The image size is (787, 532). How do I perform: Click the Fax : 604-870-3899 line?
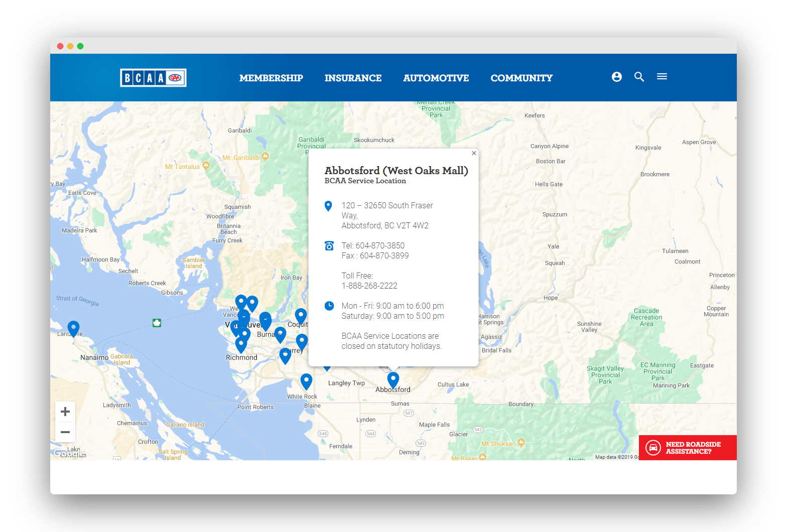click(x=375, y=255)
